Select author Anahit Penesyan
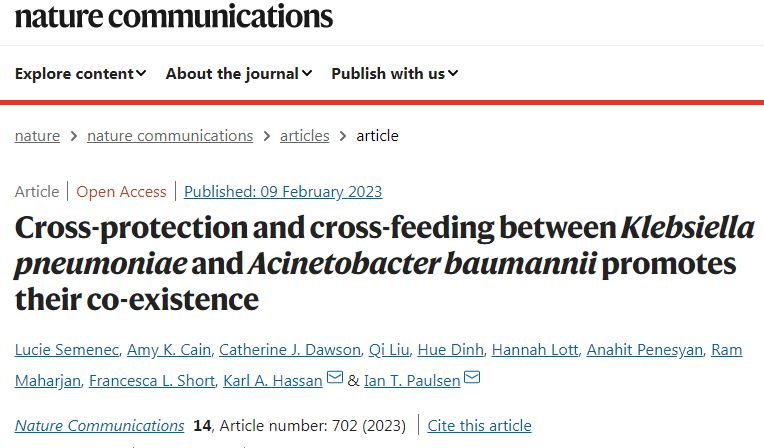764x448 pixels. [646, 349]
